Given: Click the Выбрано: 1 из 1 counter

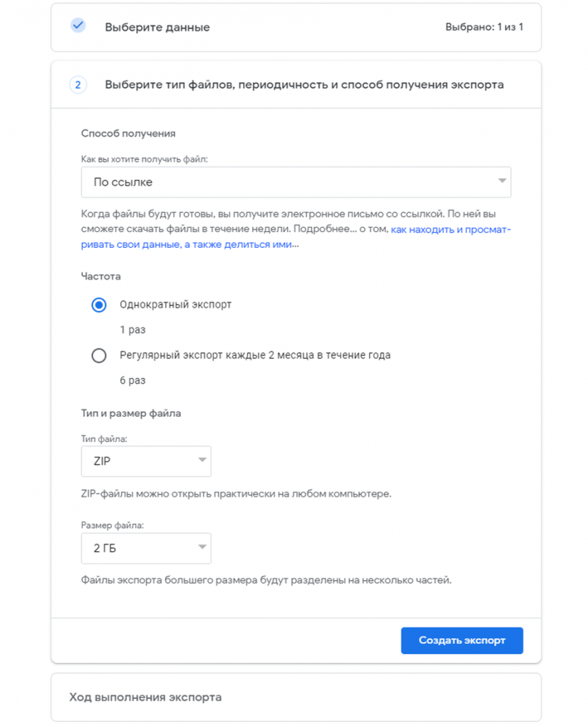Looking at the screenshot, I should (x=484, y=28).
